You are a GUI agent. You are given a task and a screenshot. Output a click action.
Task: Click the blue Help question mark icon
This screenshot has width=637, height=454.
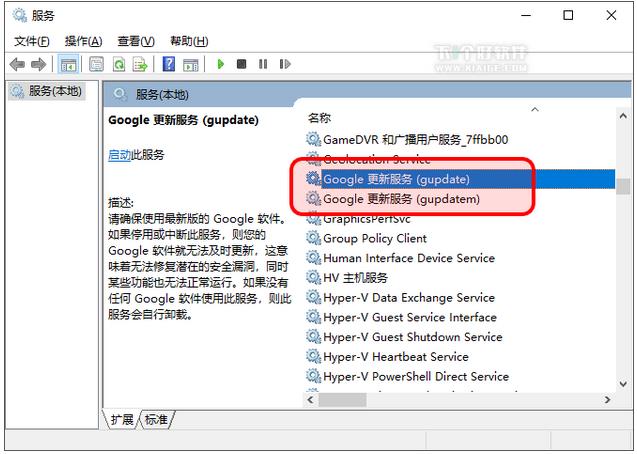tap(169, 64)
